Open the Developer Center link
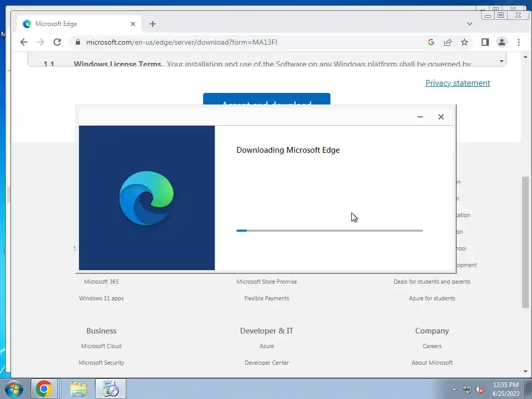 (x=267, y=363)
